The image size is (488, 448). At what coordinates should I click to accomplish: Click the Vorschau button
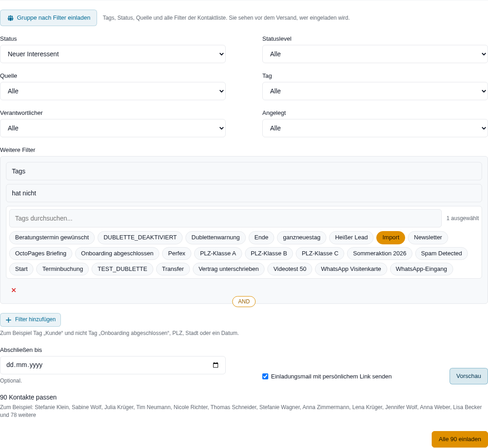point(468,376)
